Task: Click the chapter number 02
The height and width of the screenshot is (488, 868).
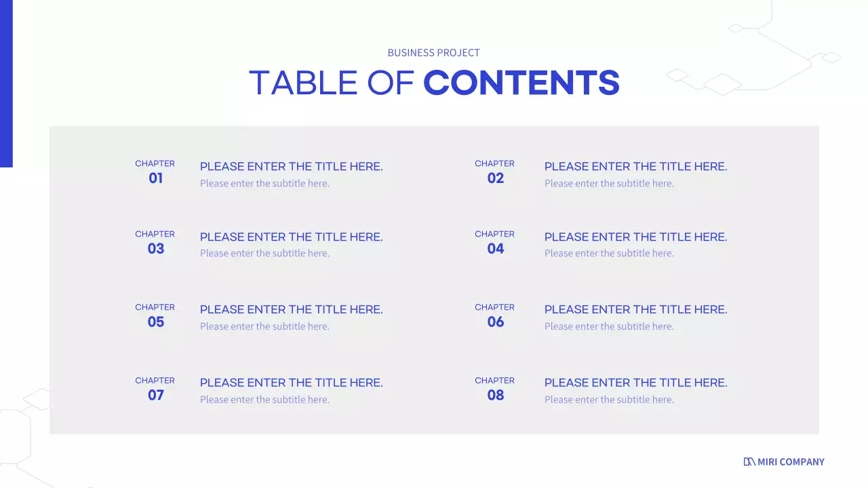Action: click(495, 178)
